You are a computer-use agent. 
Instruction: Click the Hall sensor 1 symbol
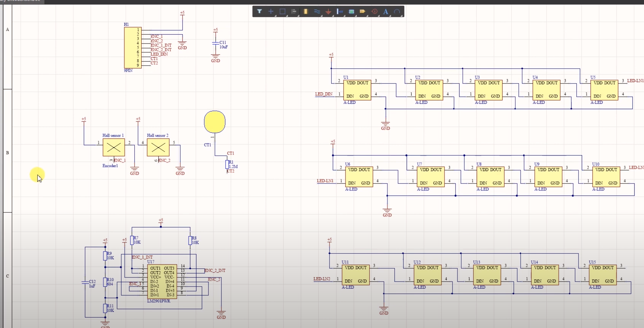[x=114, y=147]
